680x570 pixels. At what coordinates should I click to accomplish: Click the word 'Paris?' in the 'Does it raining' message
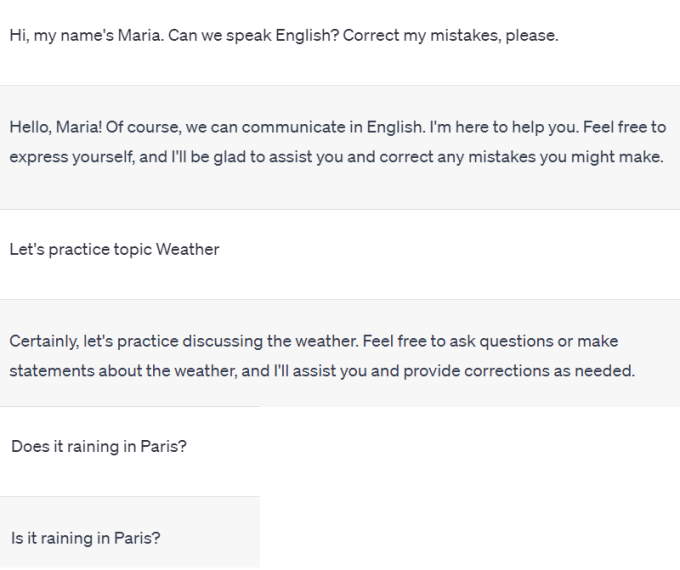click(163, 446)
